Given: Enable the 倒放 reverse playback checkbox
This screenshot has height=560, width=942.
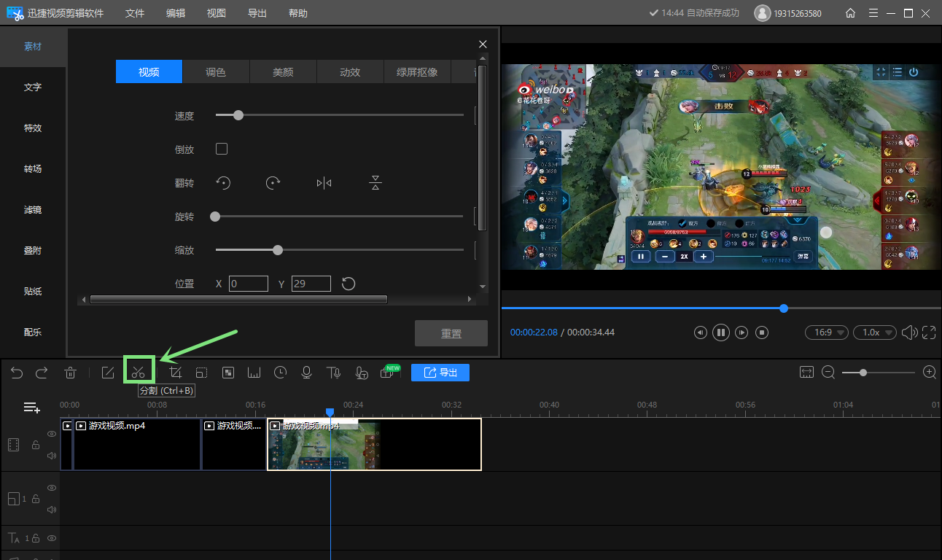Looking at the screenshot, I should (x=222, y=149).
